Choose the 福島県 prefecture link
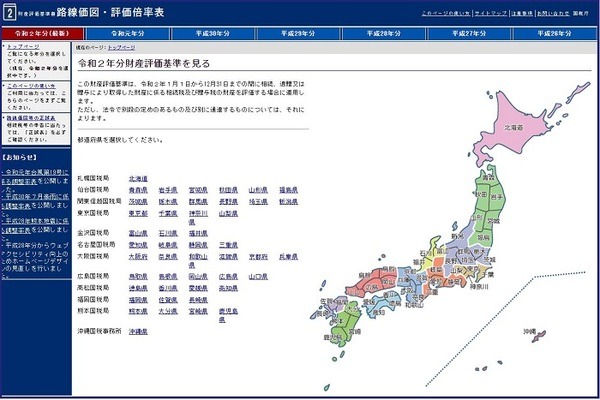Viewport: 600px width, 400px height. pos(289,190)
